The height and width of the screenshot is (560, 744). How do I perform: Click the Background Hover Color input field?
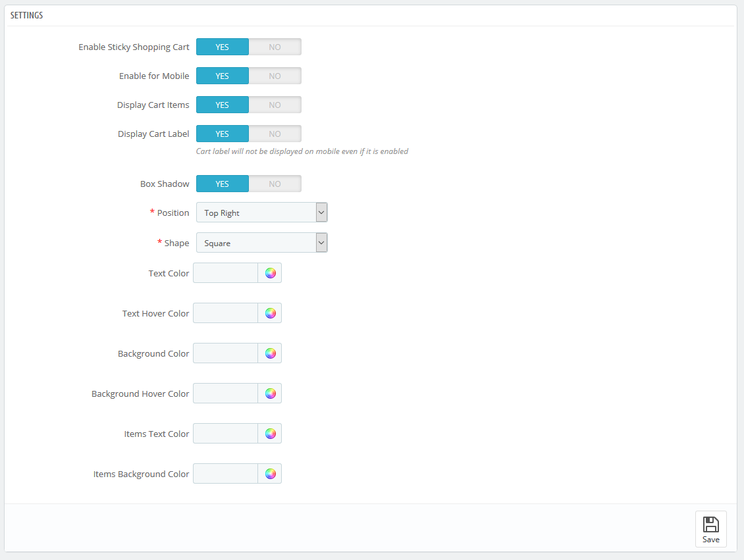click(x=225, y=393)
